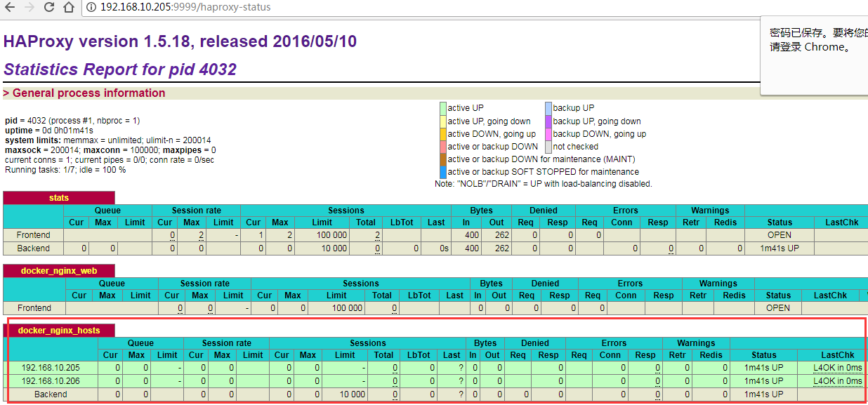Click the 'Frontend' row label in the stats table
The width and height of the screenshot is (868, 405).
pos(34,235)
